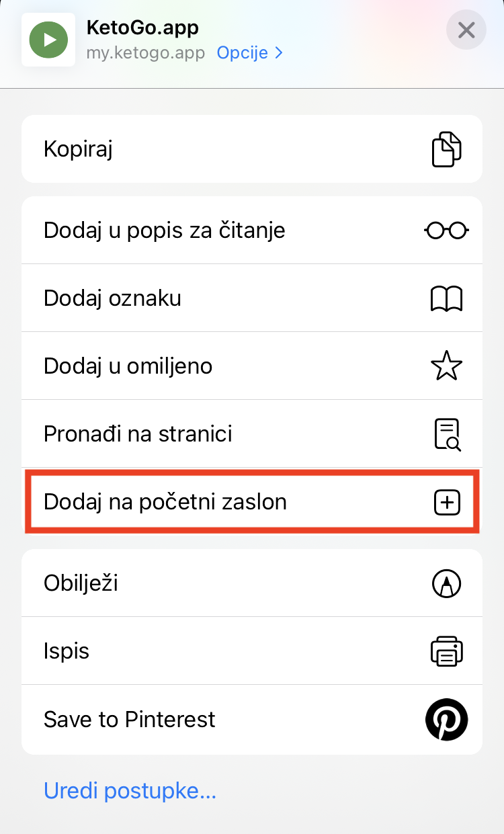Tap the plus square home screen icon

[447, 502]
